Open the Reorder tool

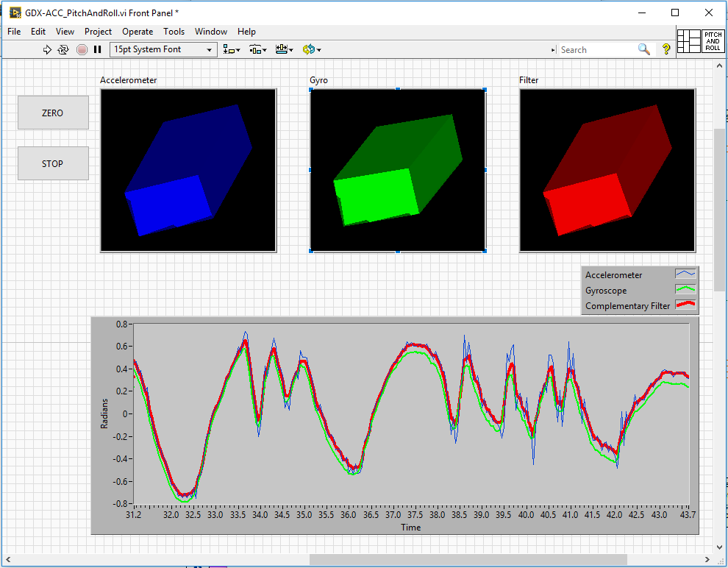(x=312, y=49)
